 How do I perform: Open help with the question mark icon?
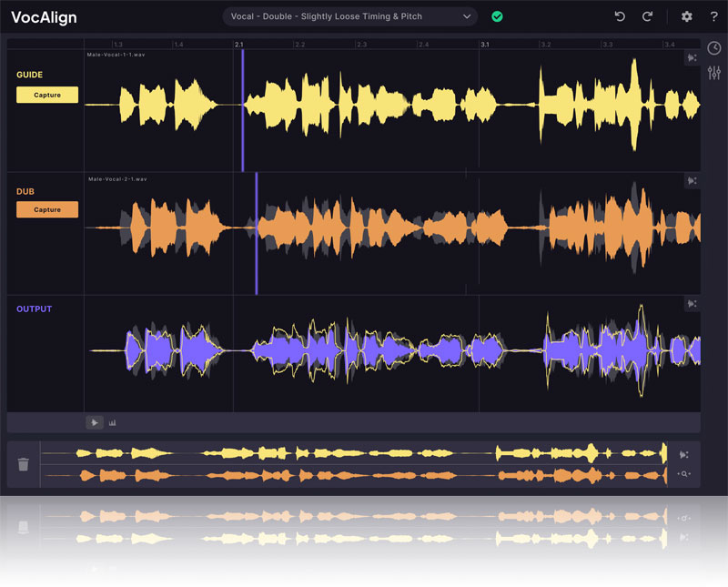click(714, 16)
